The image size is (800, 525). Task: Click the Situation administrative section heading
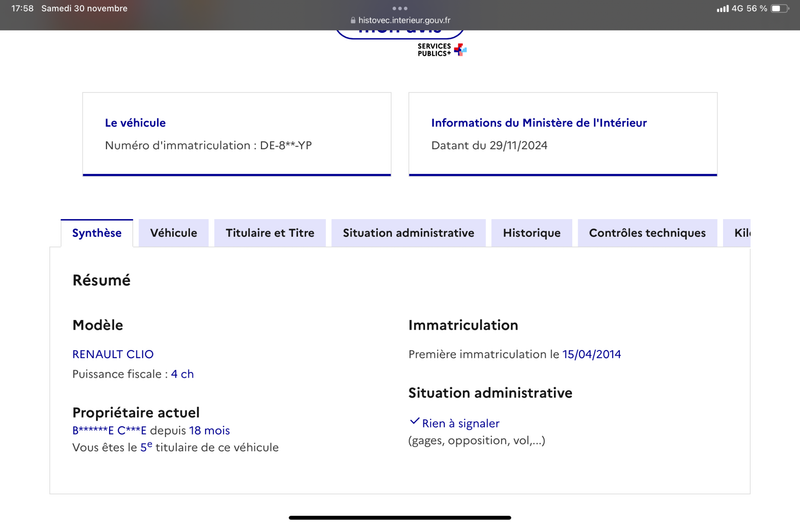pos(490,393)
